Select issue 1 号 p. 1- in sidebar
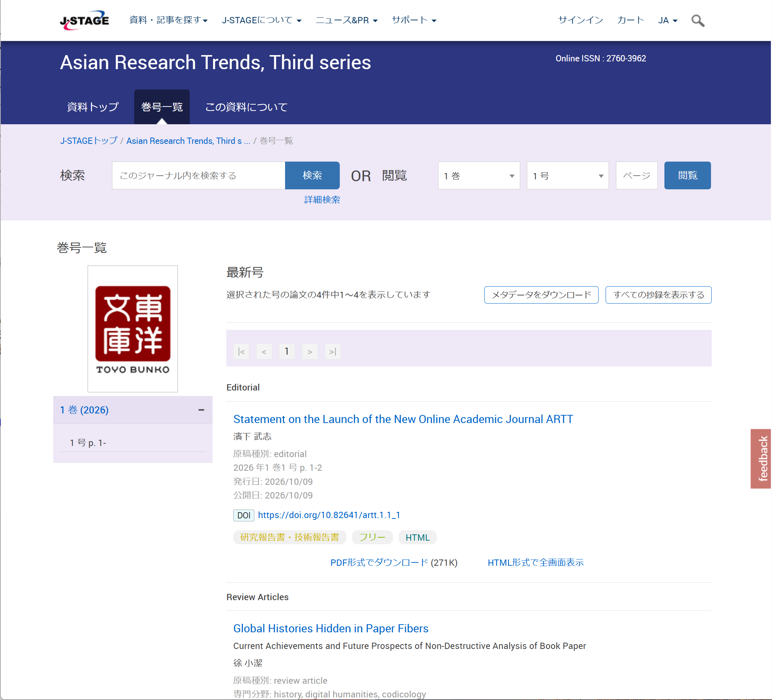The width and height of the screenshot is (772, 700). coord(88,443)
